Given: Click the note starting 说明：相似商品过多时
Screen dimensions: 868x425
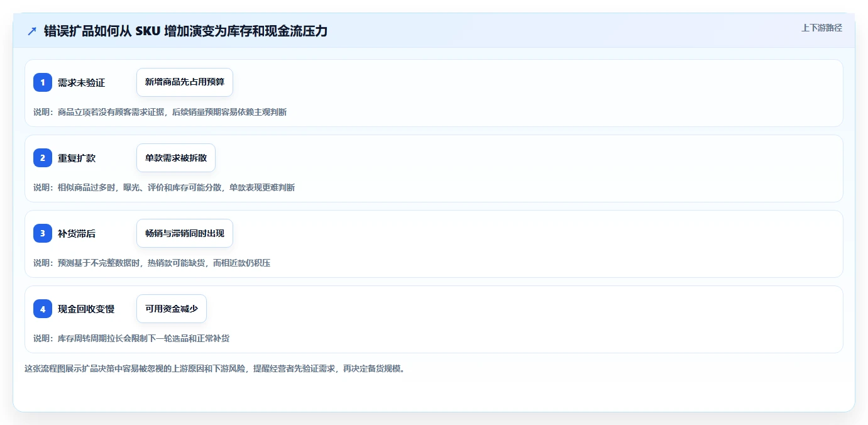Looking at the screenshot, I should [x=164, y=187].
